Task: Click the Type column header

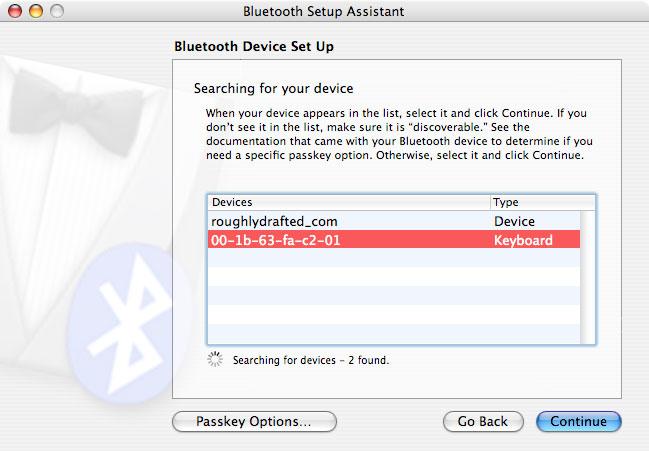Action: pyautogui.click(x=543, y=202)
